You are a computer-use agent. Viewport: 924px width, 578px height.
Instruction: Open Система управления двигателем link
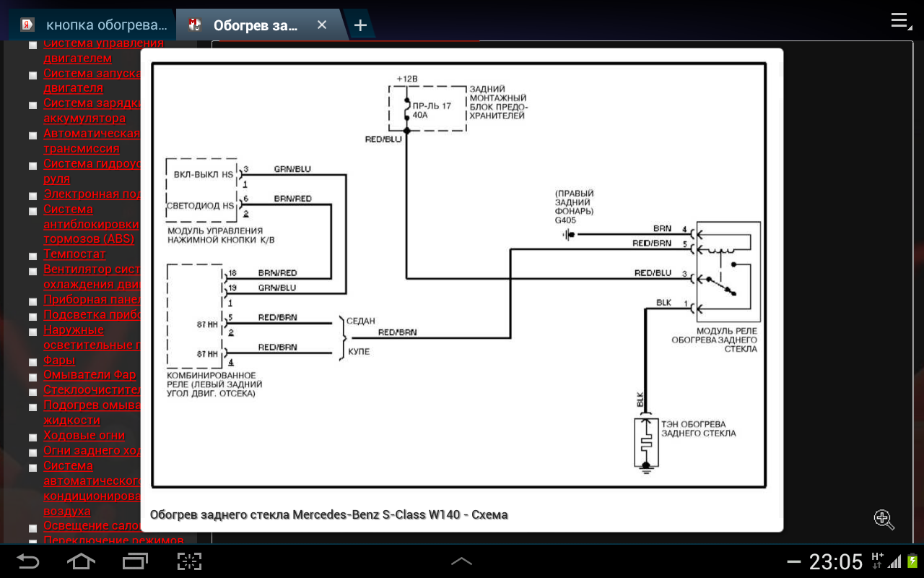(x=93, y=51)
